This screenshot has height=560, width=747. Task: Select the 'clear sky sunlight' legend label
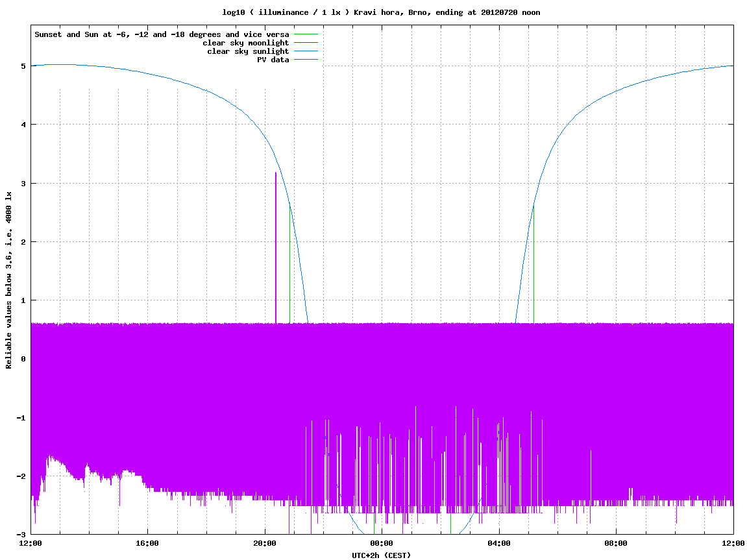click(x=248, y=51)
